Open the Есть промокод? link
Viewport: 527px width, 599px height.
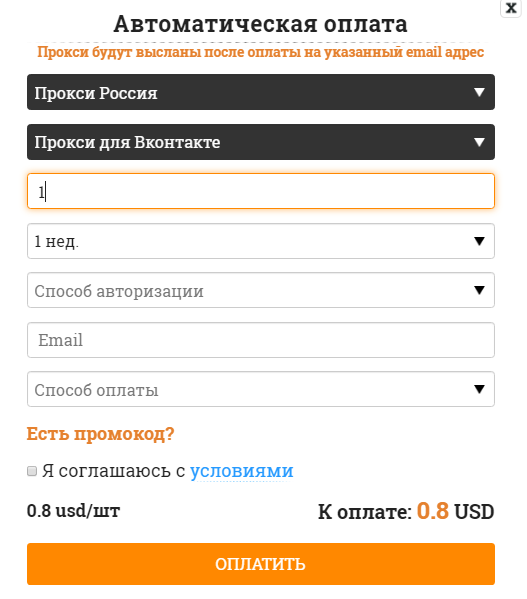(x=100, y=434)
